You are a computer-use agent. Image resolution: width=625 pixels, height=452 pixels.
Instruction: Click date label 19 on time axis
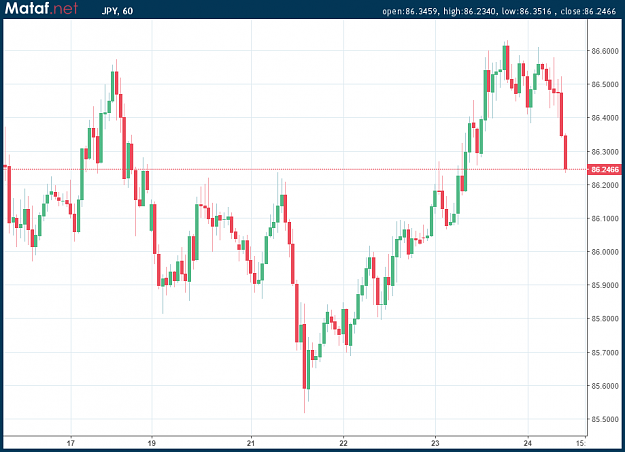151,443
